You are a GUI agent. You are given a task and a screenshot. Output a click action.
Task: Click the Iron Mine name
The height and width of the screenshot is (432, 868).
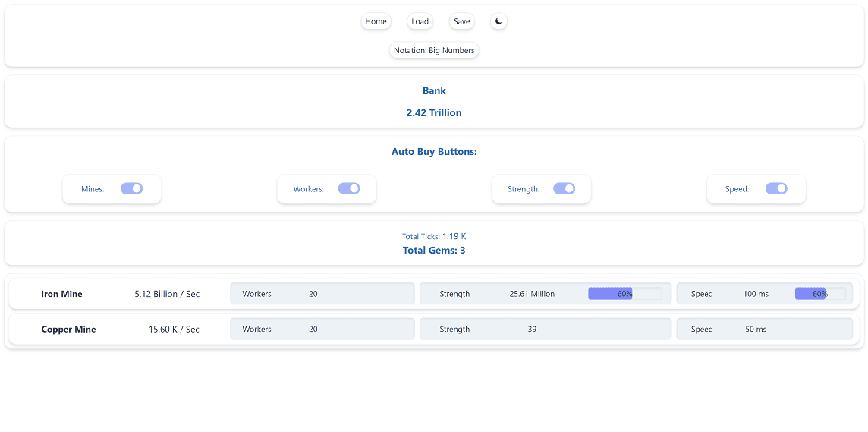coord(61,294)
